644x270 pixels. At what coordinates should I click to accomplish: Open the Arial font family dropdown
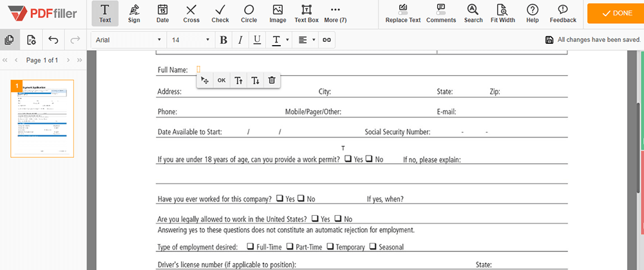(128, 40)
